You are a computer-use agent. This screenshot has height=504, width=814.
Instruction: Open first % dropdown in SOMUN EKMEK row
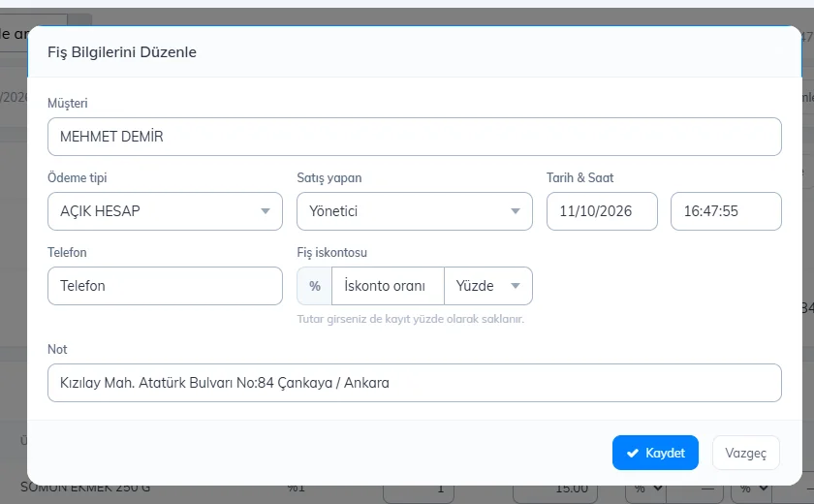coord(645,488)
